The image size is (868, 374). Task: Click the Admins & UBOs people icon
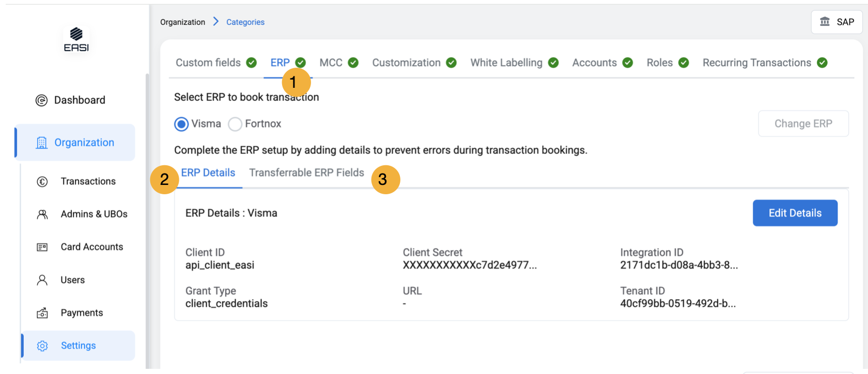click(42, 214)
